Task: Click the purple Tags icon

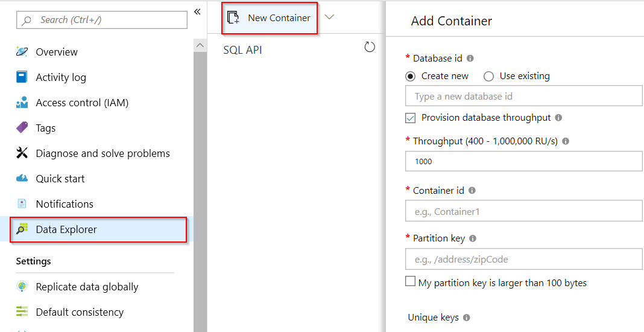Action: tap(22, 127)
